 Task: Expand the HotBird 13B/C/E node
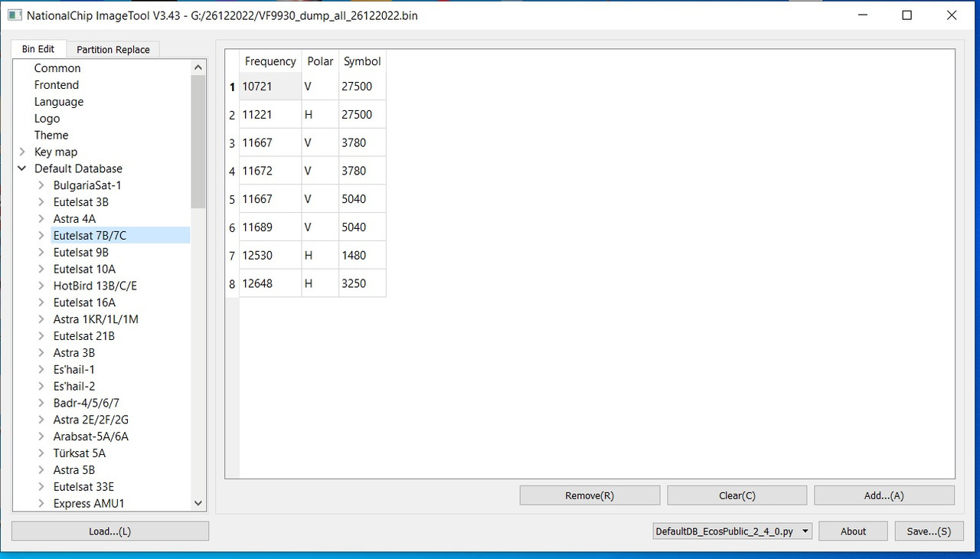coord(41,286)
